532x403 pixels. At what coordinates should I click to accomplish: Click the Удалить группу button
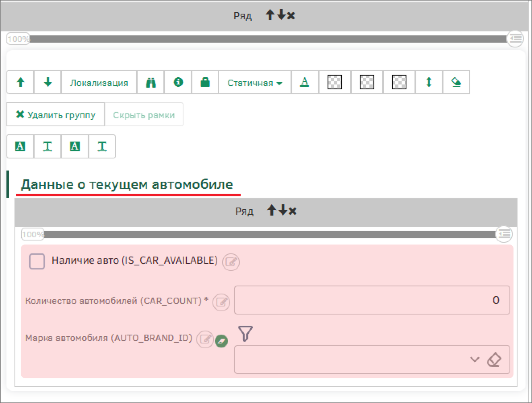click(x=56, y=115)
